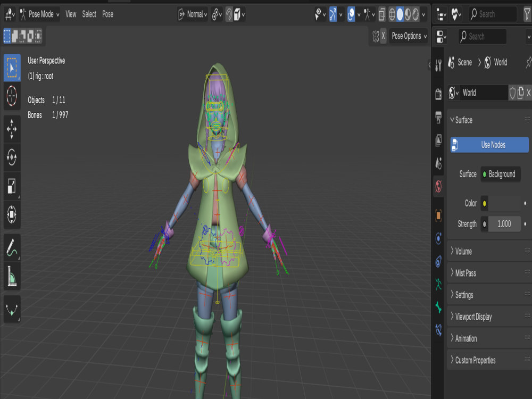This screenshot has height=399, width=532.
Task: Select the Move tool
Action: tap(12, 129)
